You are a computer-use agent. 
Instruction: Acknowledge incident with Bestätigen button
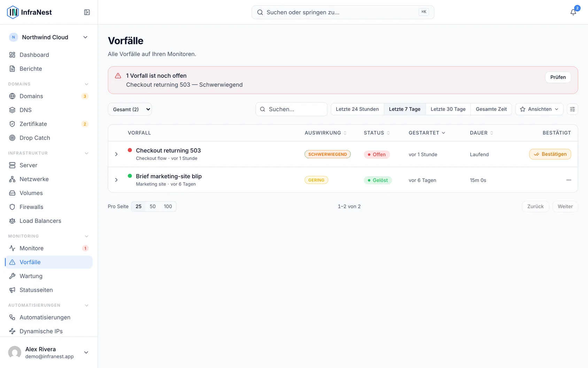click(550, 154)
